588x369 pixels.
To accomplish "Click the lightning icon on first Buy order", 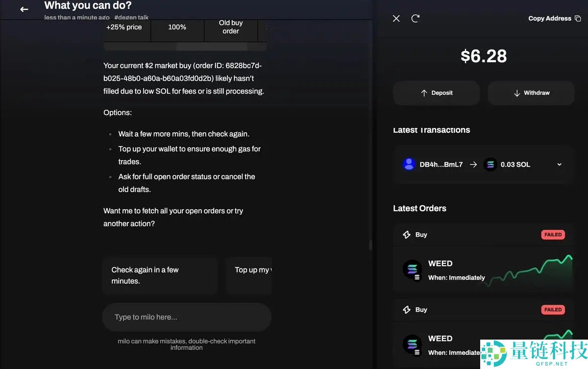I will click(x=406, y=235).
